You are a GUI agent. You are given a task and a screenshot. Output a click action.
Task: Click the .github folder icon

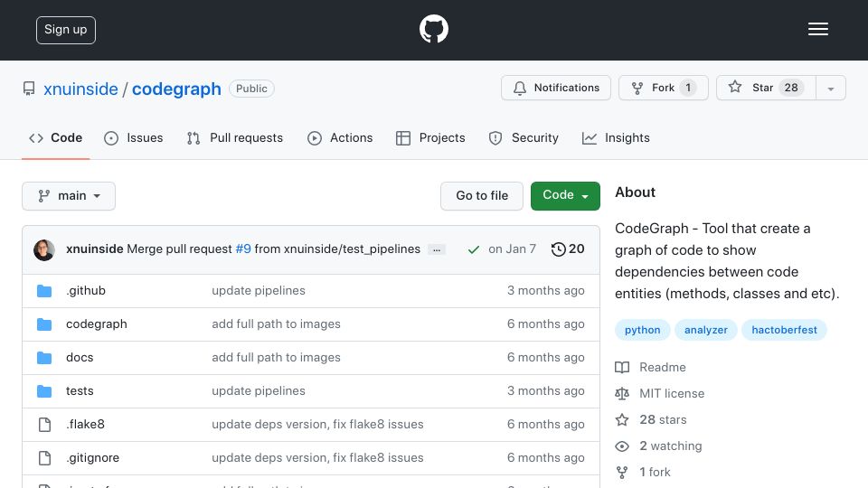44,291
